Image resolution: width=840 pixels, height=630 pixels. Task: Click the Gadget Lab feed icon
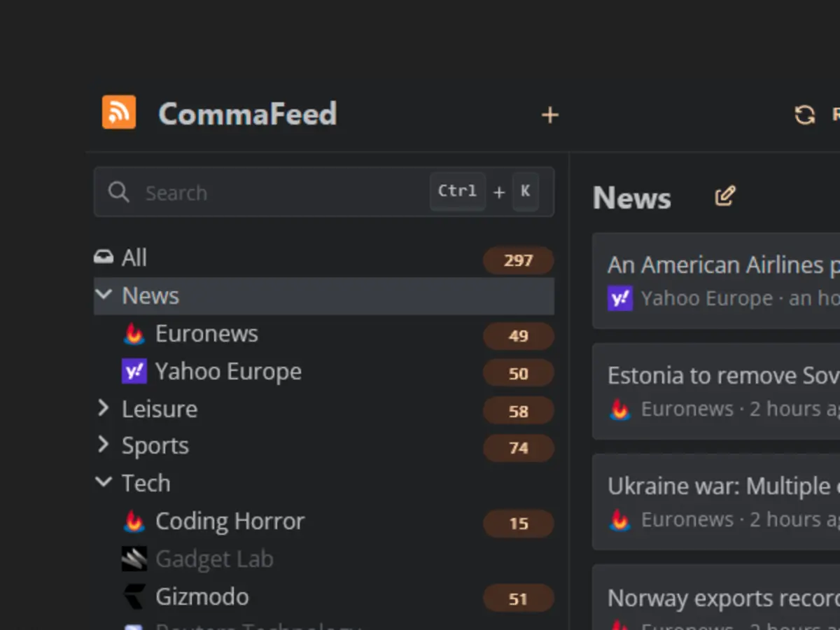click(134, 559)
